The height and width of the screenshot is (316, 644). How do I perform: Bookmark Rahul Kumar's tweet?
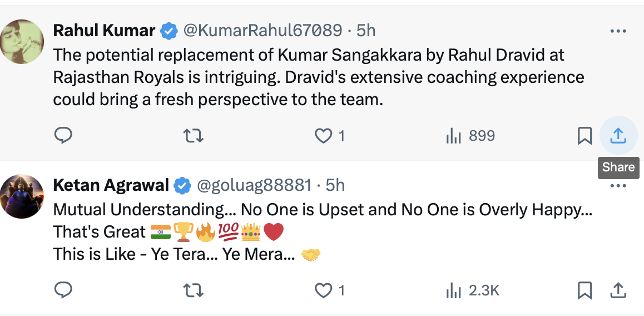coord(584,136)
